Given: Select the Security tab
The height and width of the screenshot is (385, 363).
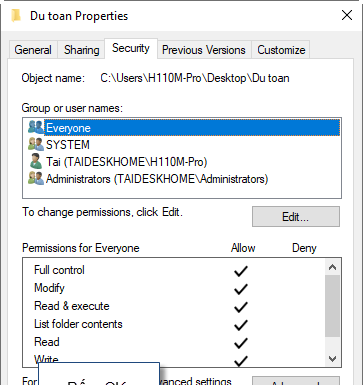Looking at the screenshot, I should (131, 49).
